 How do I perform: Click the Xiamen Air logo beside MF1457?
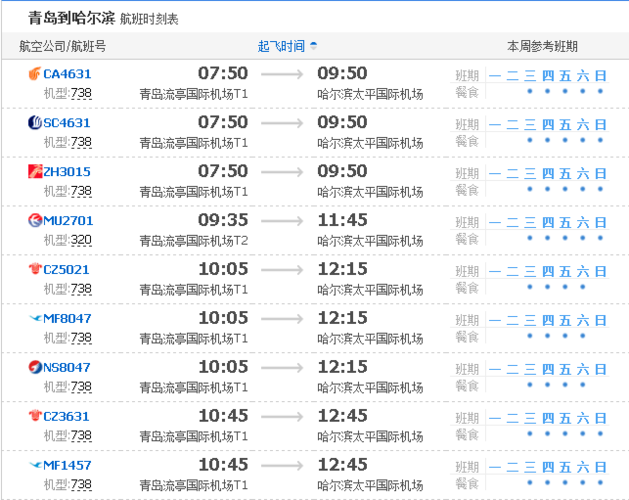pyautogui.click(x=34, y=465)
